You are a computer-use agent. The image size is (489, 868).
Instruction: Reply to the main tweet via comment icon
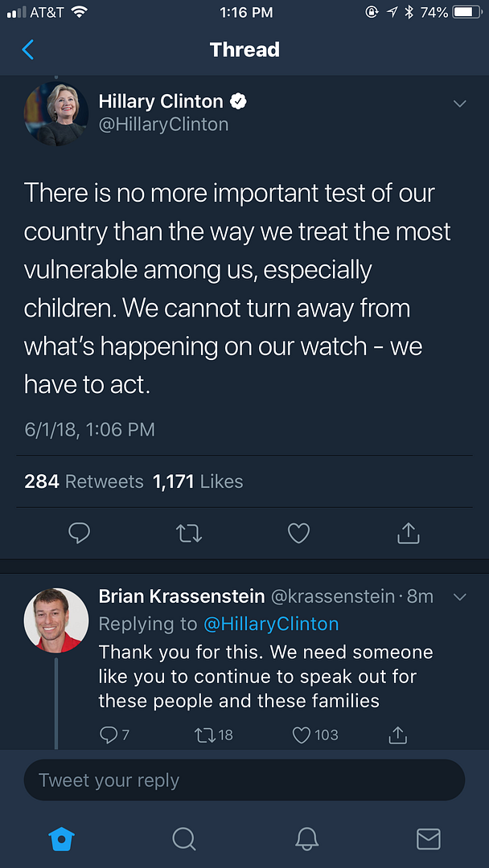(79, 533)
